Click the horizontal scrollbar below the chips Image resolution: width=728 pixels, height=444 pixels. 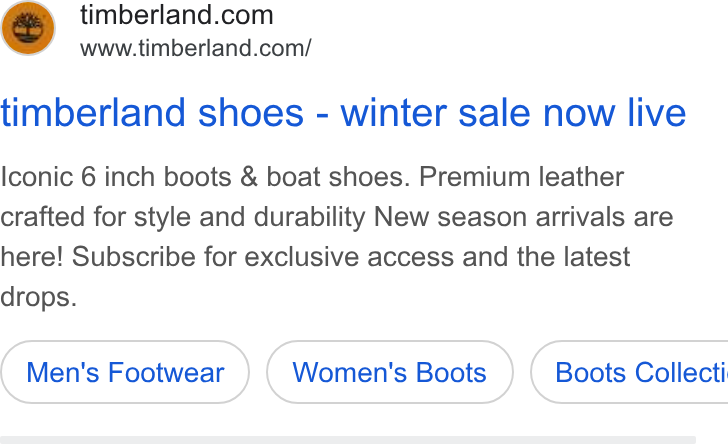348,440
